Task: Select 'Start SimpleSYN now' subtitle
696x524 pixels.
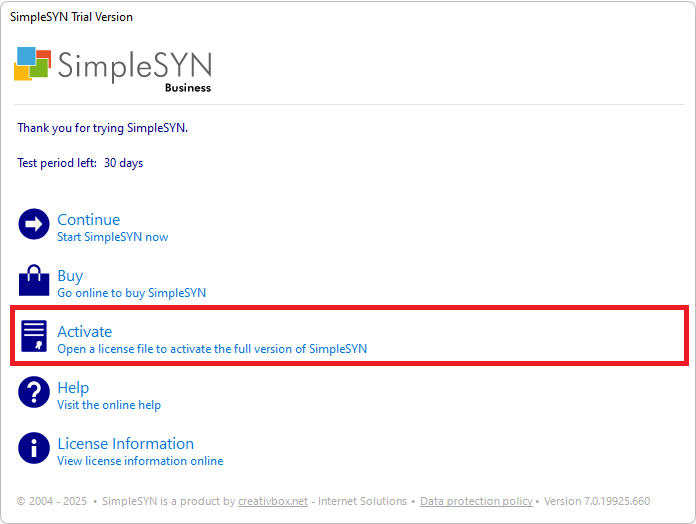Action: [113, 237]
